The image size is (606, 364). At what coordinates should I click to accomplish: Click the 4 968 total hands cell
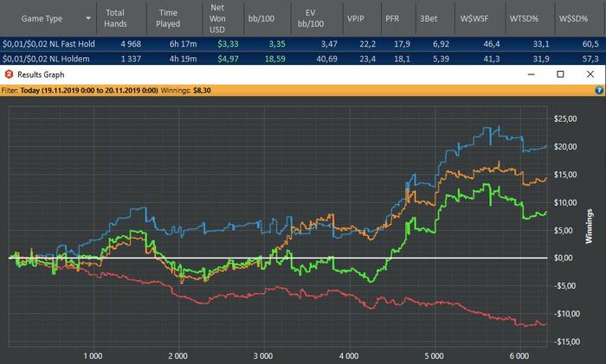[x=131, y=44]
